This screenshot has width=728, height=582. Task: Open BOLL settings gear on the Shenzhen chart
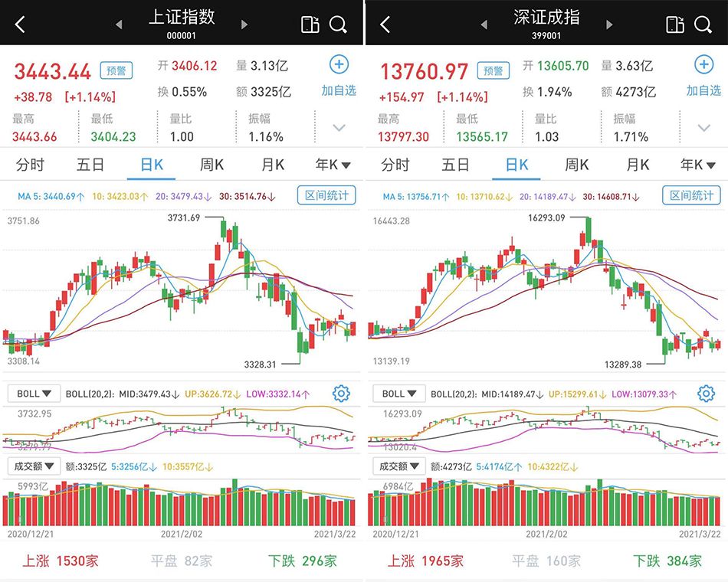pyautogui.click(x=705, y=393)
